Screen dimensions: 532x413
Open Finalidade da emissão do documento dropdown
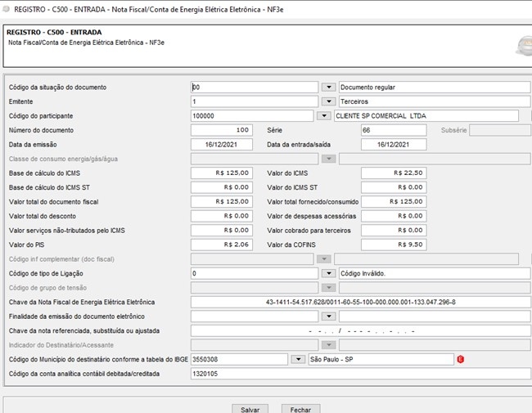point(328,316)
